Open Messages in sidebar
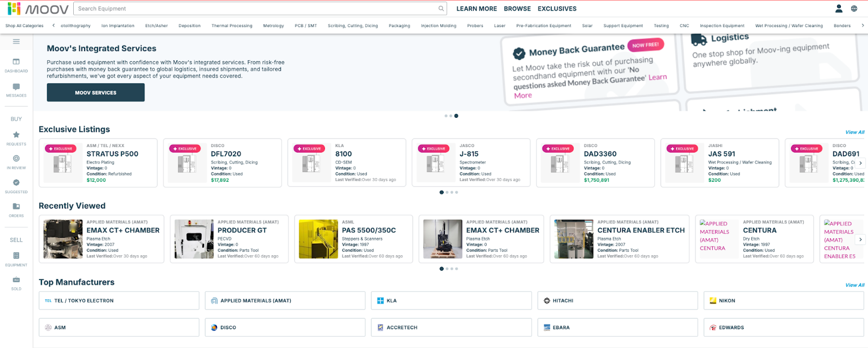The image size is (868, 348). tap(16, 90)
